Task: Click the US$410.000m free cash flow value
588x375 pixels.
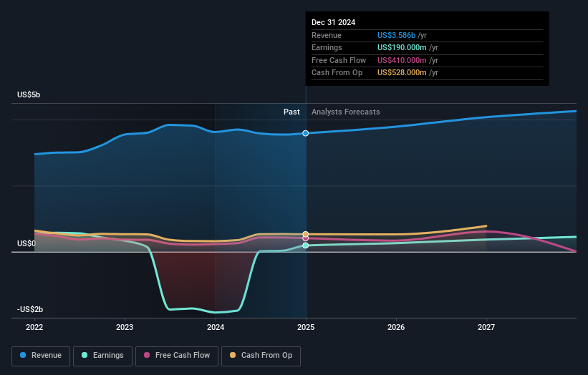Action: pos(402,60)
